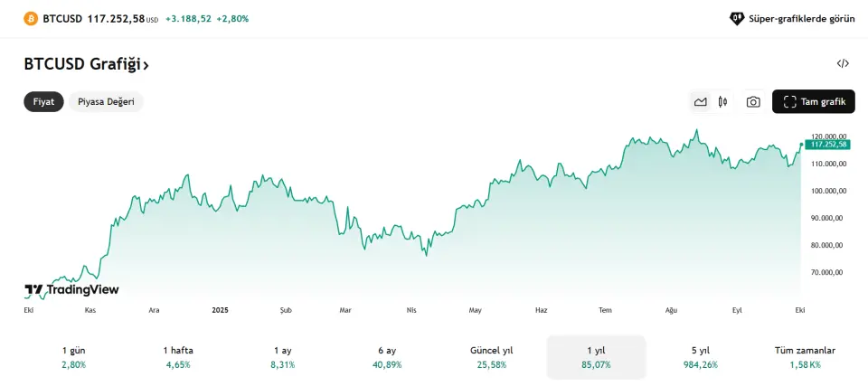The height and width of the screenshot is (386, 868).
Task: Switch to candlestick chart style
Action: (x=722, y=102)
